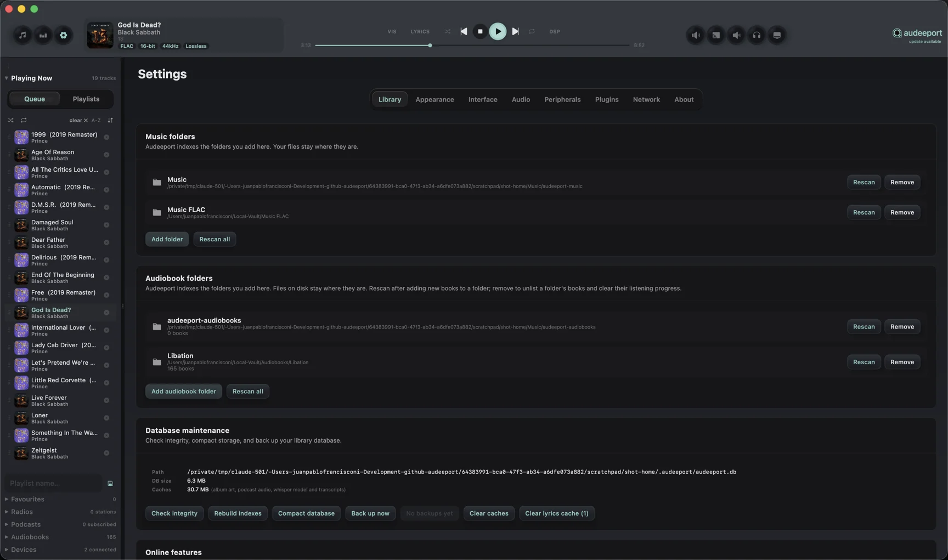
Task: Click the display monitor output icon
Action: (x=777, y=35)
